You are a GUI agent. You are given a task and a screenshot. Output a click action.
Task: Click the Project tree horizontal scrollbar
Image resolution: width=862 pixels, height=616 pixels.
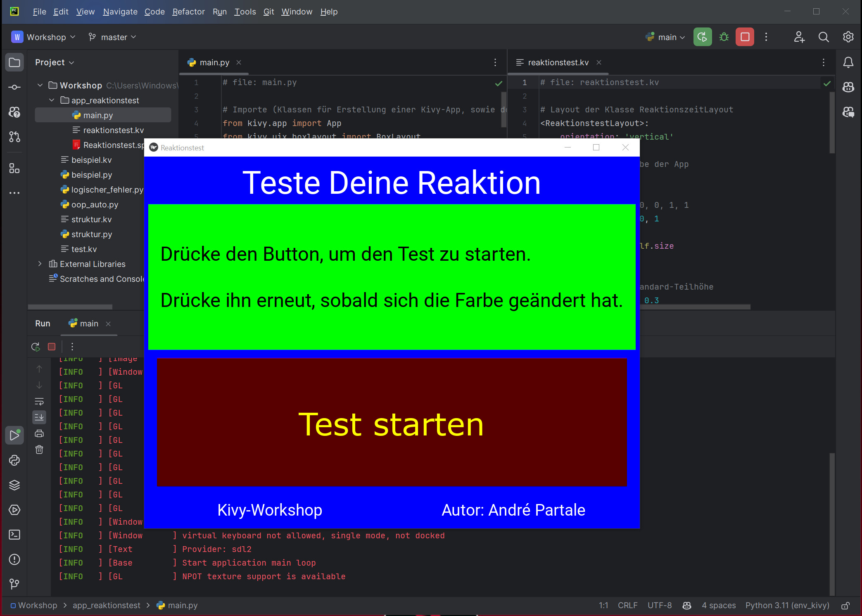(70, 307)
